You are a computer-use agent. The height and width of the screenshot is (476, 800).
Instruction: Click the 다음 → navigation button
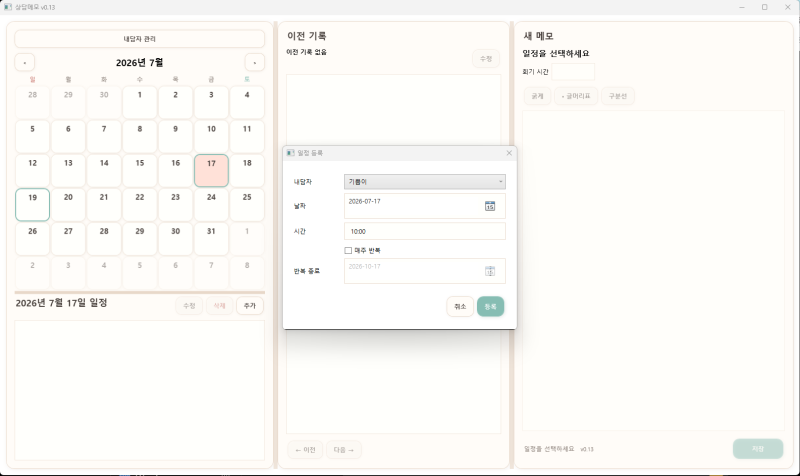click(344, 450)
